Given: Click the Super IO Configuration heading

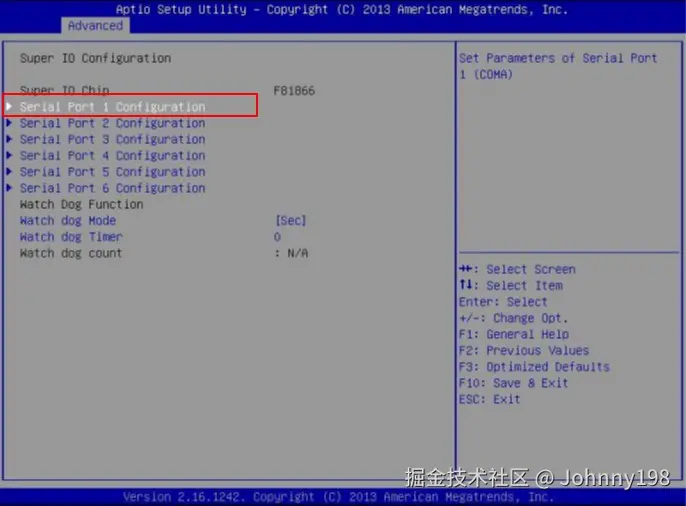Looking at the screenshot, I should point(95,58).
